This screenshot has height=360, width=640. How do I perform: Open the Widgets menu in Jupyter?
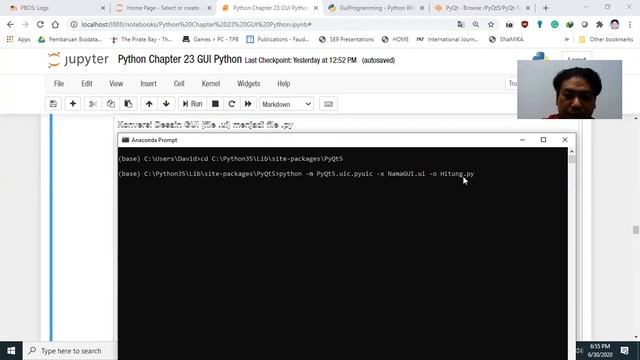249,84
